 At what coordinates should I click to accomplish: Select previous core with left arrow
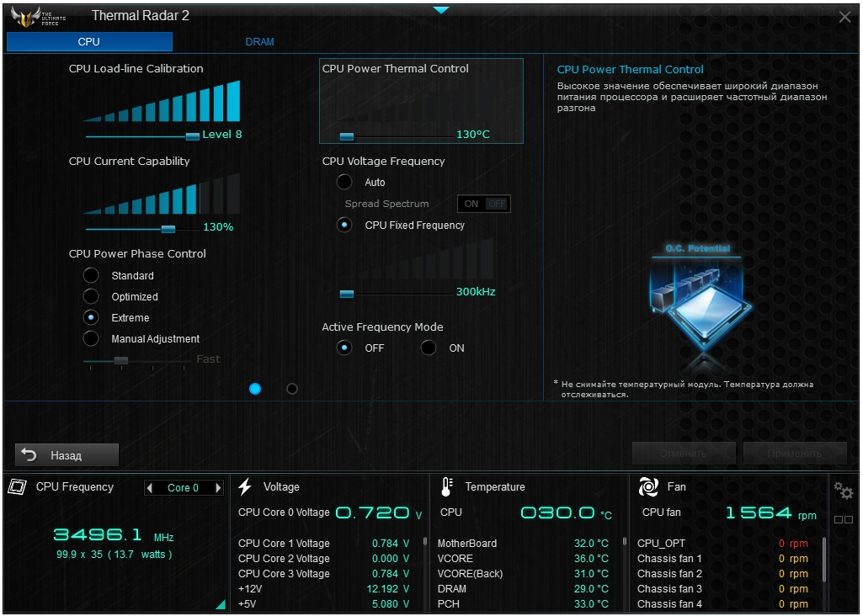click(x=150, y=488)
